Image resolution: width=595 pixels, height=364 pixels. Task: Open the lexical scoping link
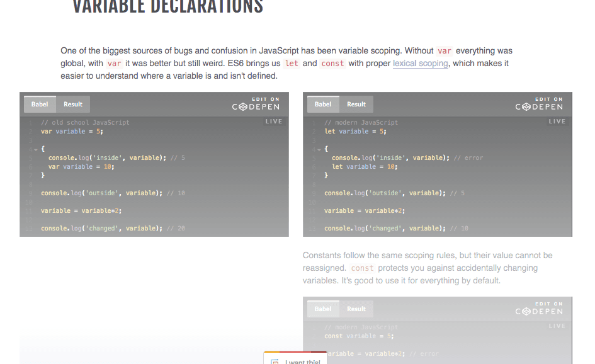tap(420, 64)
